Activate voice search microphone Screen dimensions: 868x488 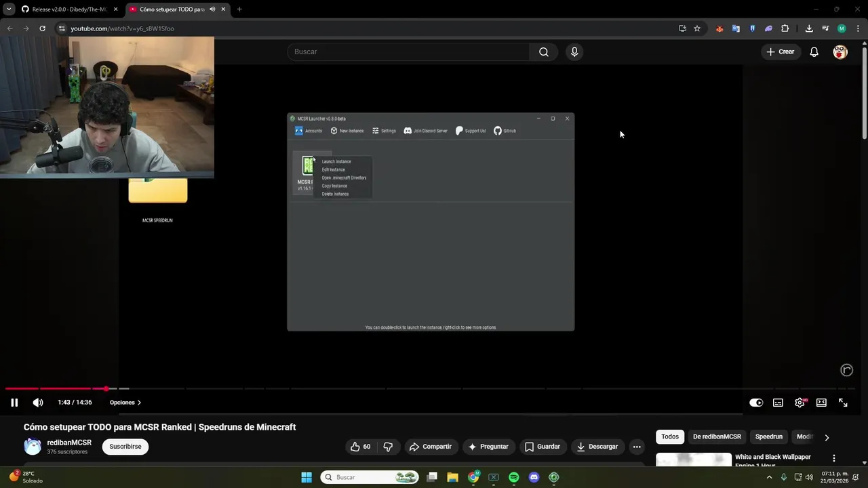(574, 52)
